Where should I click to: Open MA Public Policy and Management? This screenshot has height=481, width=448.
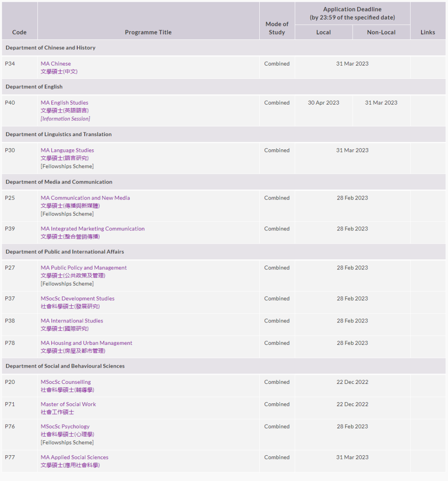click(83, 268)
